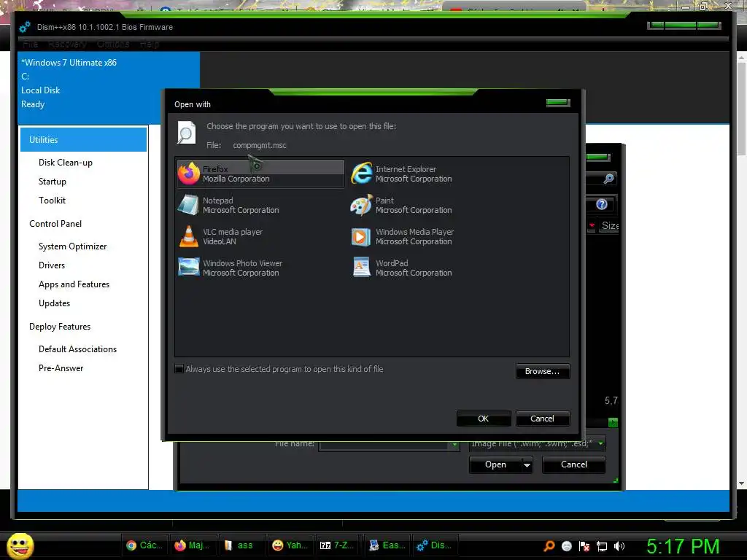
Task: Expand the Open button split arrow
Action: pos(527,464)
